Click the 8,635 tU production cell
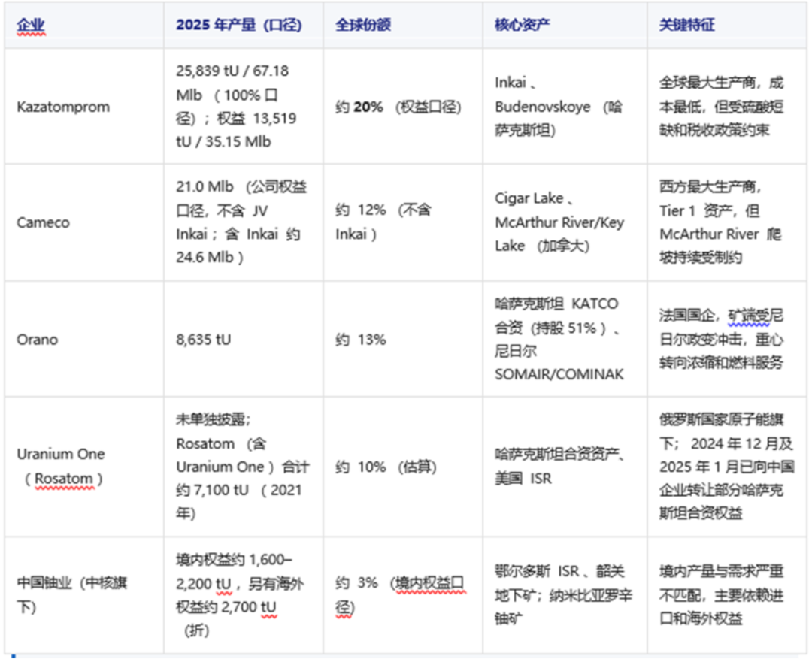812x659 pixels. pos(244,339)
